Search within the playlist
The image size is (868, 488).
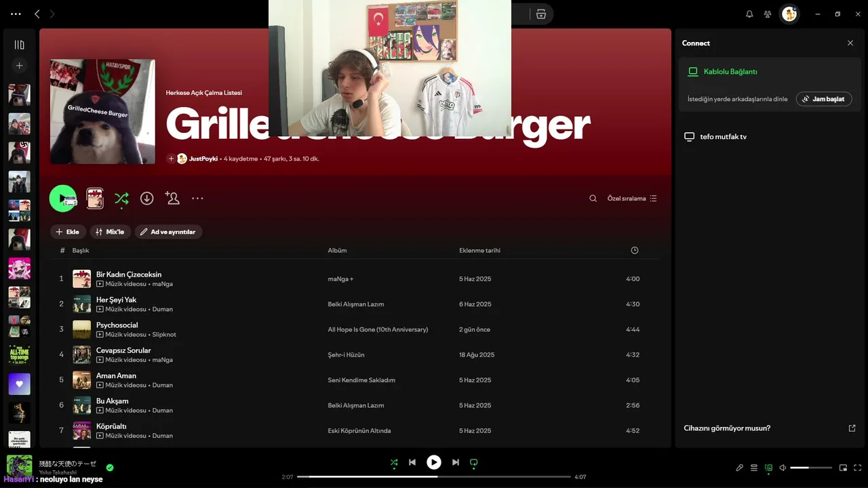593,199
